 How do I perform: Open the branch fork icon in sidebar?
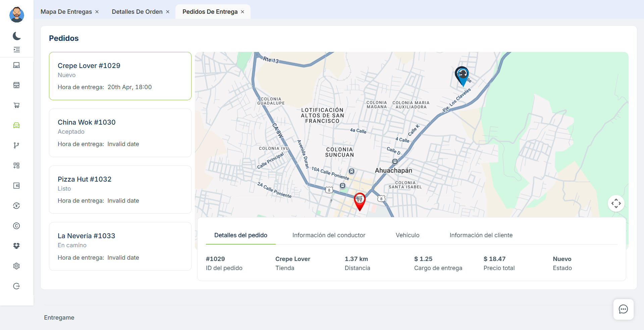16,145
